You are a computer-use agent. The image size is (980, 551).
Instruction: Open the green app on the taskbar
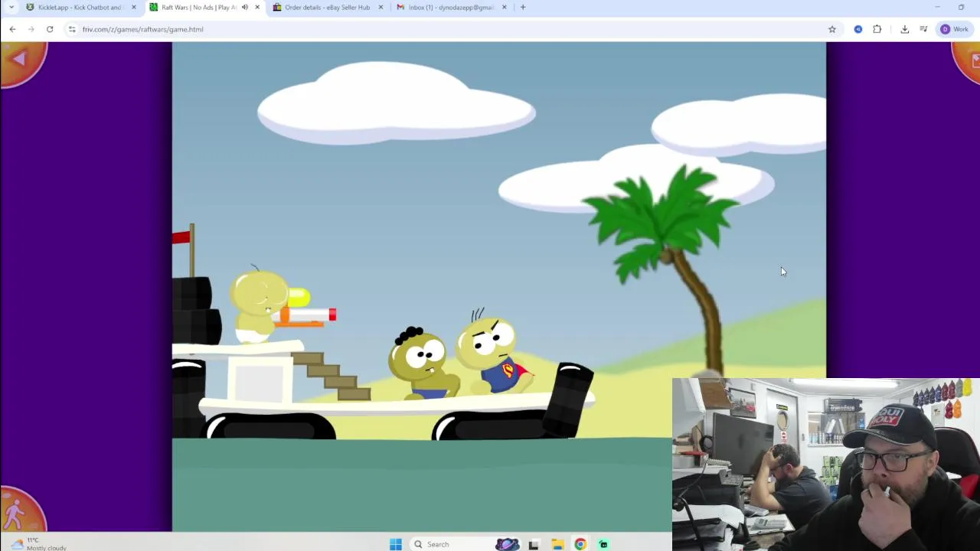coord(603,544)
